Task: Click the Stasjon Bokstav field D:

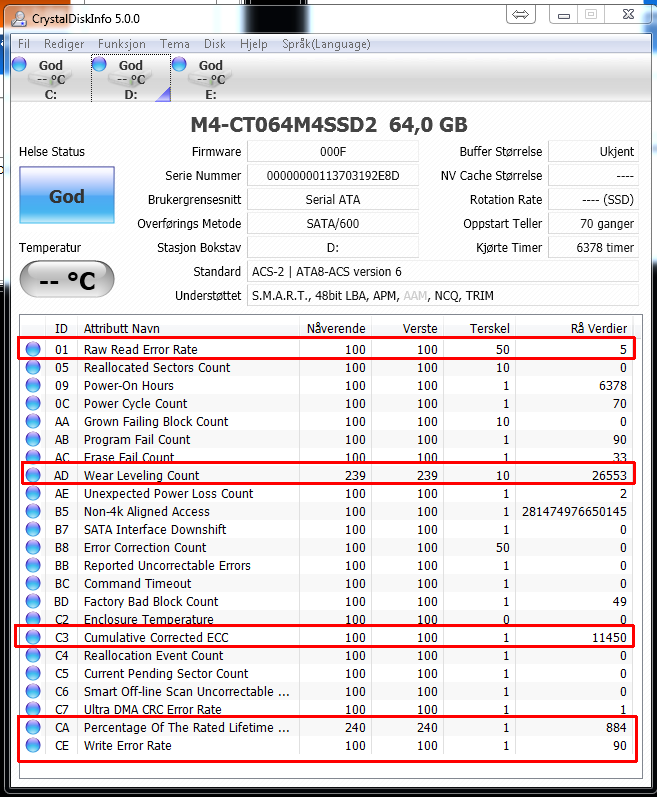Action: click(333, 248)
